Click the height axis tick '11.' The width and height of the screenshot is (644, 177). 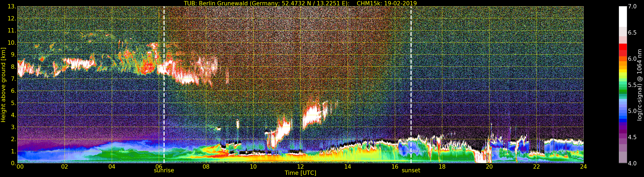pos(12,31)
